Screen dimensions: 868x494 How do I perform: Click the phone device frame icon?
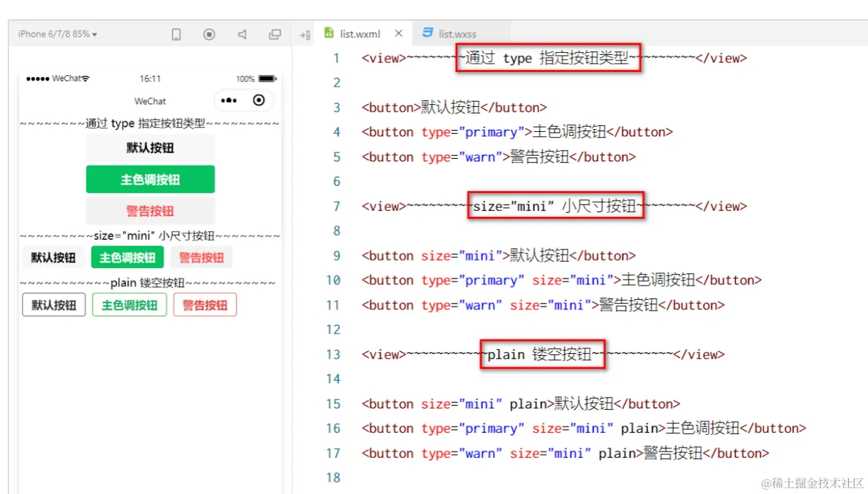tap(176, 35)
